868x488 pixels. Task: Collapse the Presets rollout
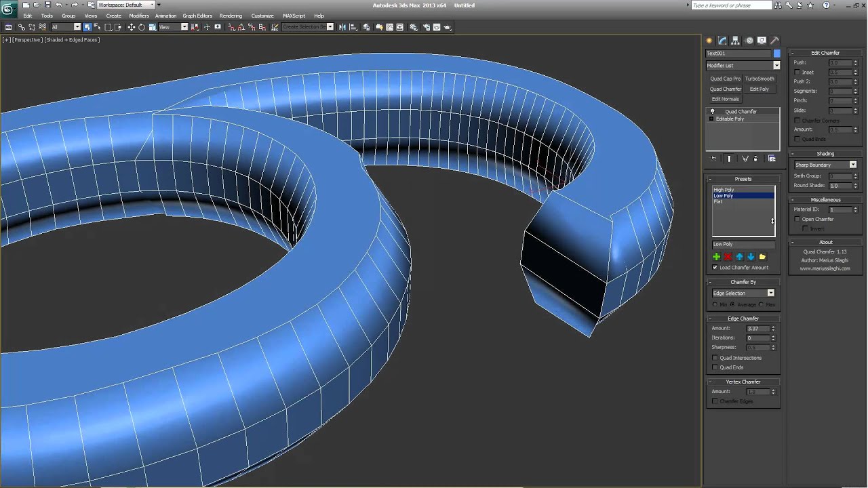tap(743, 179)
